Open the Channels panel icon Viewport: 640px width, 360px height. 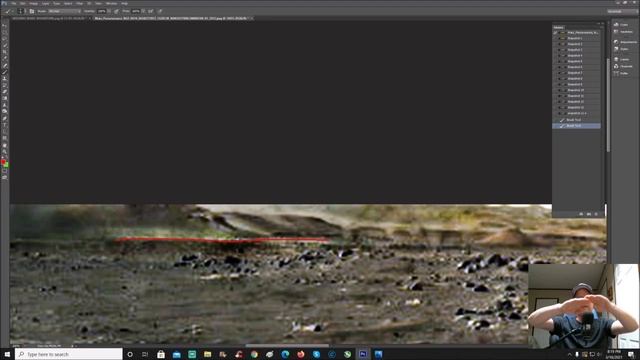616,66
